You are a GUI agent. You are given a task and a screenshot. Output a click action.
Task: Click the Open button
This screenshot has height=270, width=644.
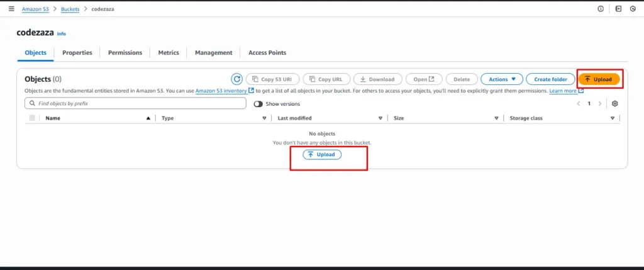pyautogui.click(x=424, y=79)
